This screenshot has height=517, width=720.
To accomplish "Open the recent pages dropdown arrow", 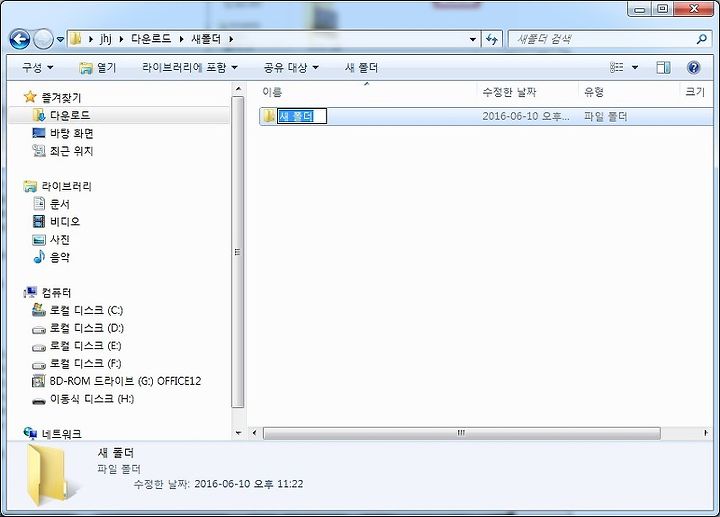I will tap(60, 39).
